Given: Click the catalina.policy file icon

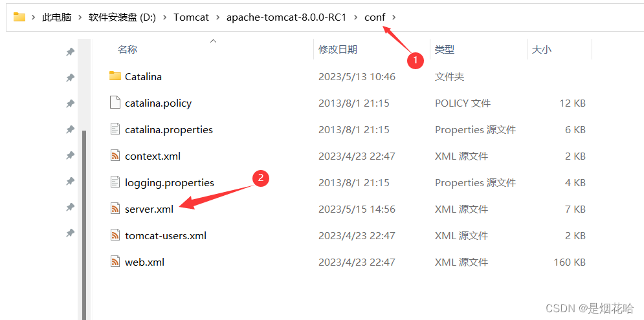Looking at the screenshot, I should (x=115, y=103).
